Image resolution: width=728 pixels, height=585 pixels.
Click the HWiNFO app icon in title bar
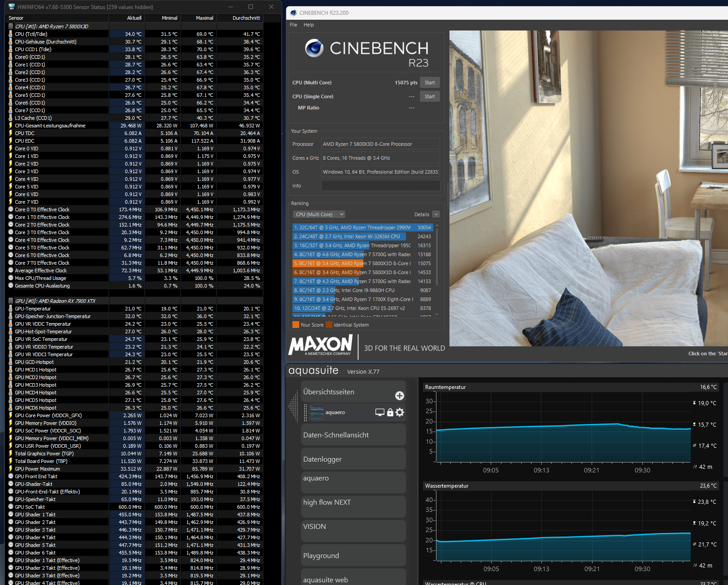12,7
